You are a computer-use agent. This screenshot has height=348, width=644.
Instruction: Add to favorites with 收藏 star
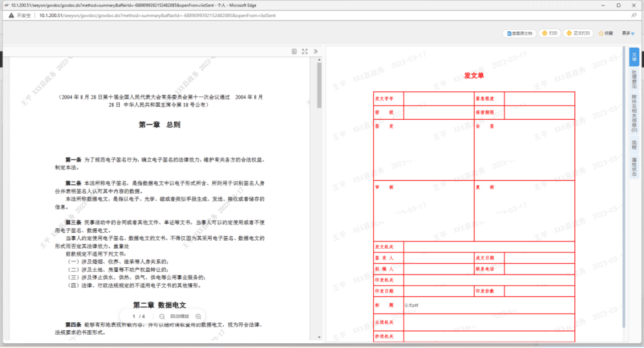tap(606, 33)
